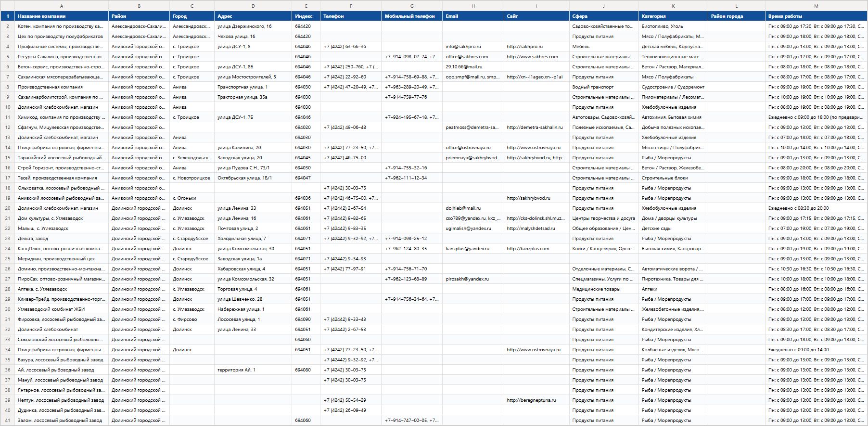Select the cell 'Октябрьская улица, 1Б/1'

tap(253, 178)
